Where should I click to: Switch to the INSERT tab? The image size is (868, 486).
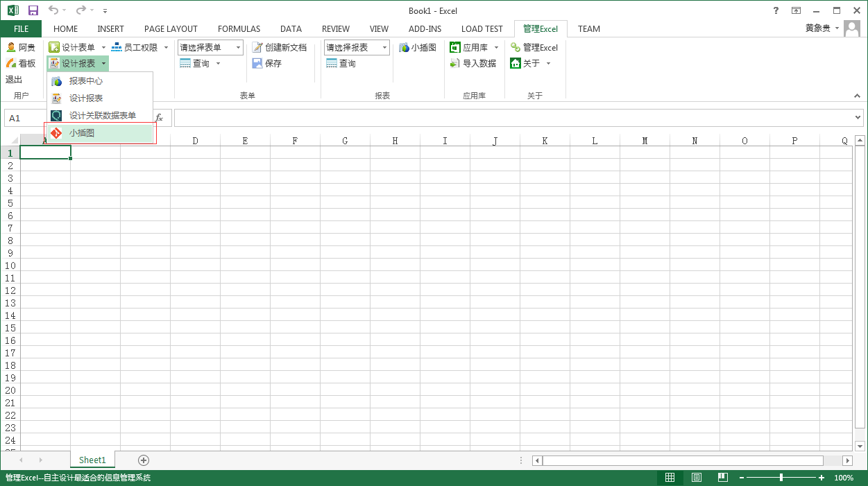tap(110, 29)
